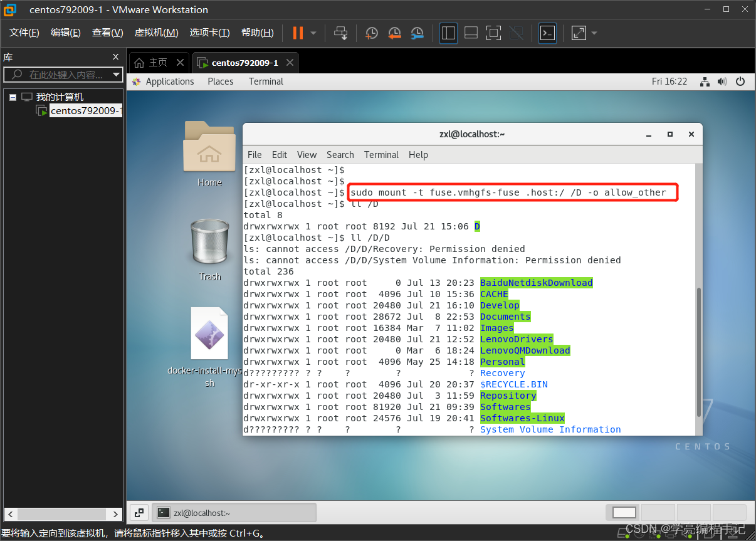Expand the suspend button dropdown arrow
The image size is (756, 541).
(x=312, y=33)
